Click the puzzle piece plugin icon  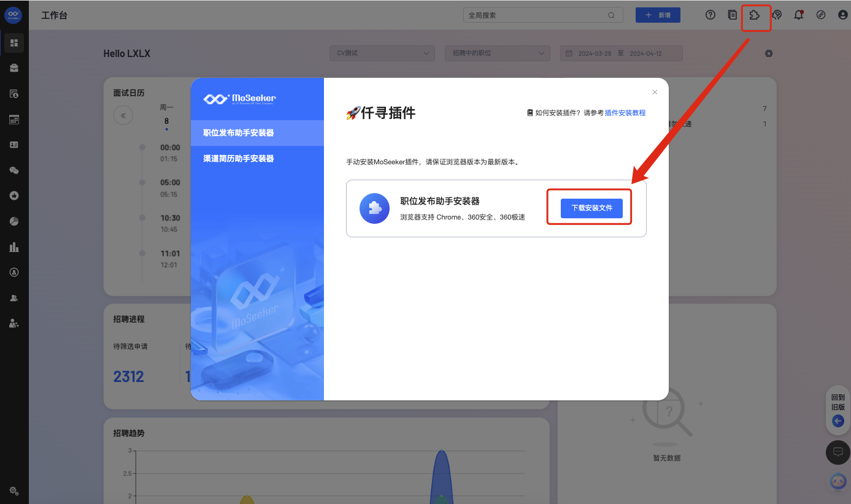click(x=755, y=15)
